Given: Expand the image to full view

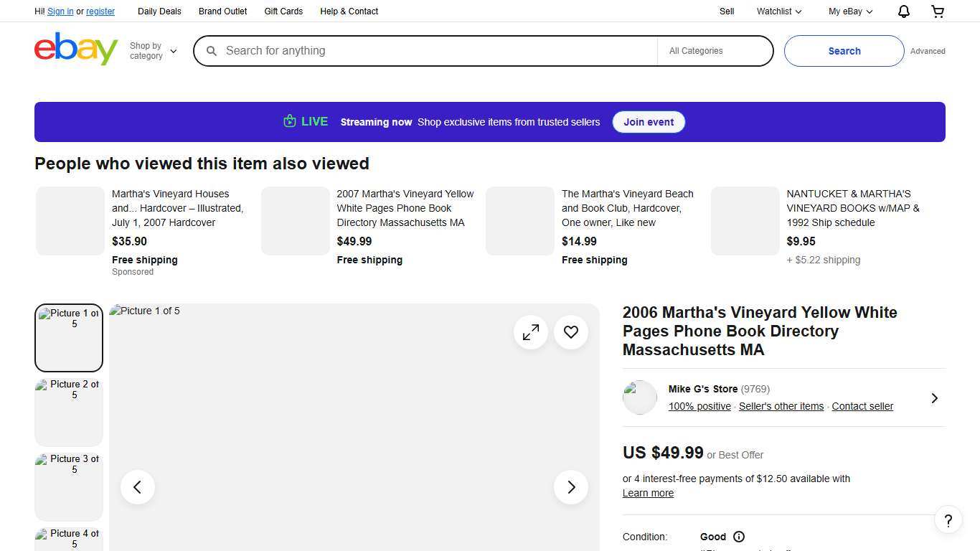Looking at the screenshot, I should 531,332.
